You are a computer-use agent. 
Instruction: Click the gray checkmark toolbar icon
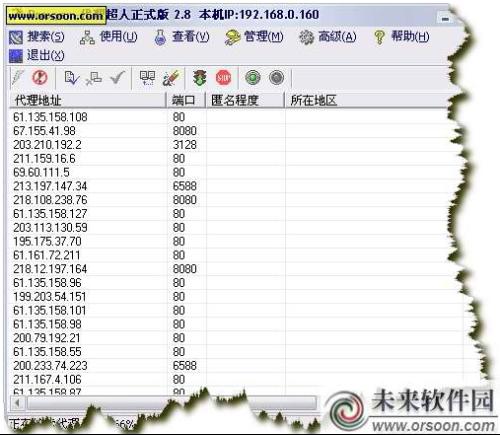pyautogui.click(x=117, y=78)
